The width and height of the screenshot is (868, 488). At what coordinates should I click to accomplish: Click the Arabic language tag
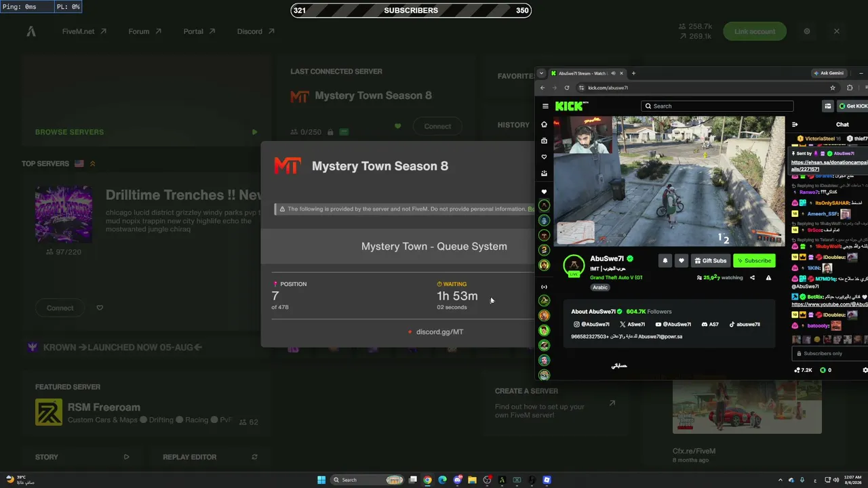[600, 287]
